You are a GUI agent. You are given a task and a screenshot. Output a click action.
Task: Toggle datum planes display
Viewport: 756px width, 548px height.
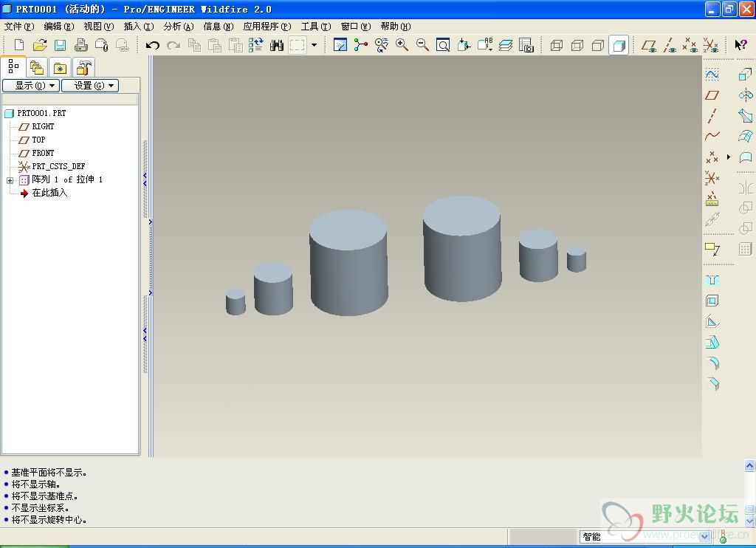coord(649,45)
